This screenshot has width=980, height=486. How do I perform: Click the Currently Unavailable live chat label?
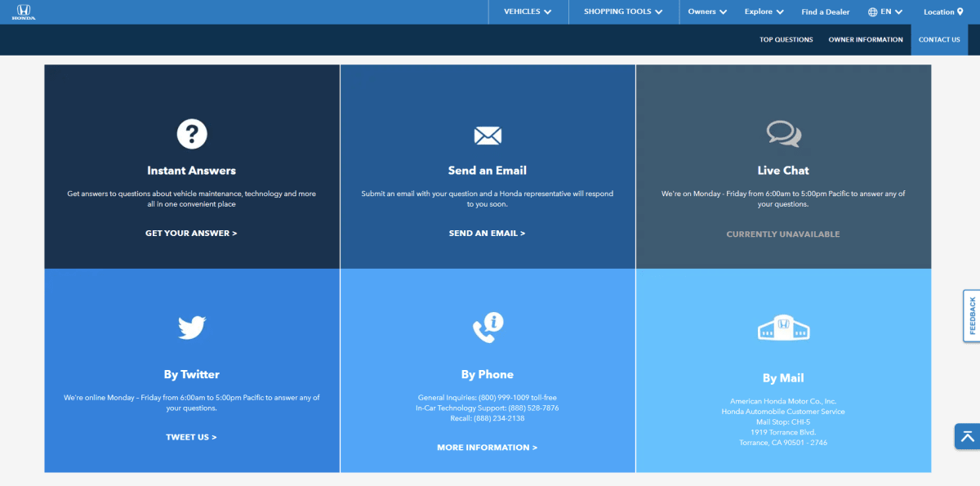pos(783,234)
